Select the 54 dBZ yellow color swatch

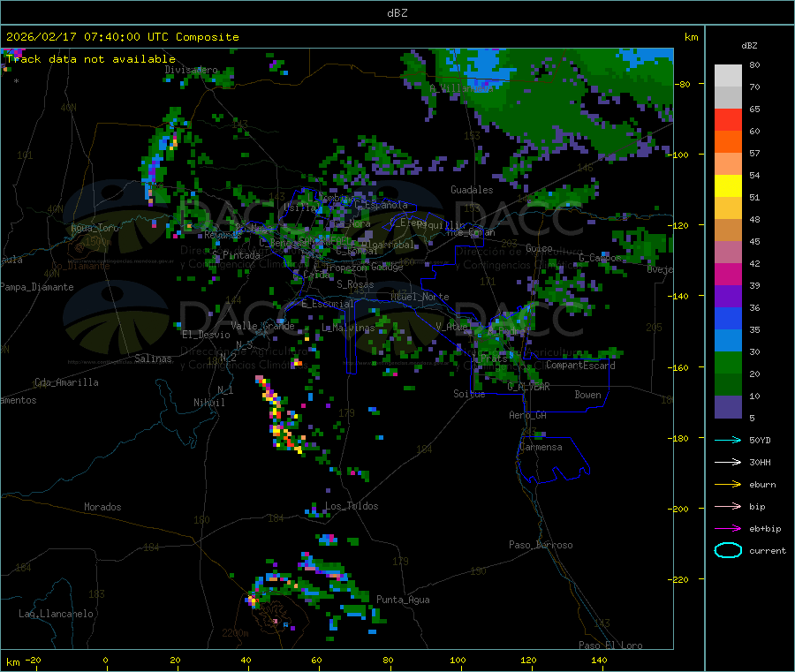[x=728, y=186]
